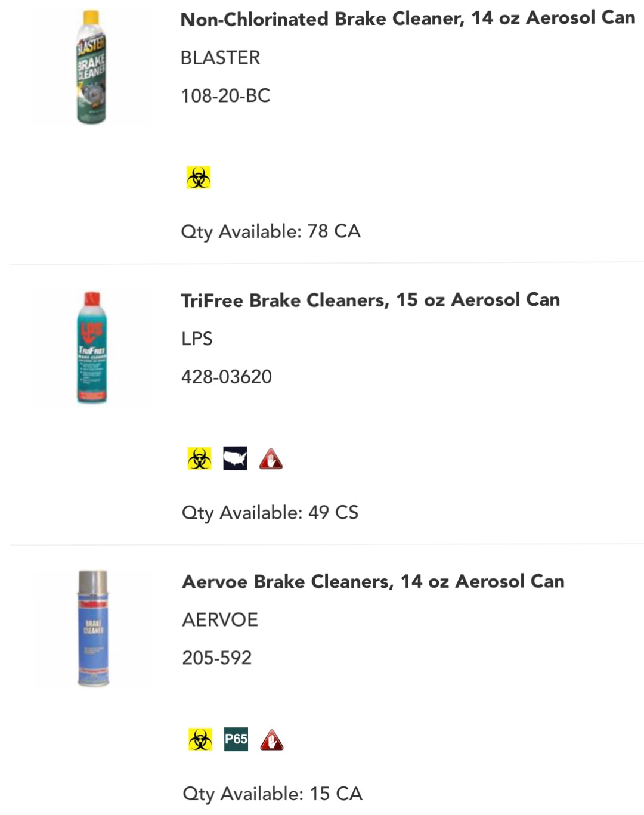Image resolution: width=644 pixels, height=815 pixels.
Task: Click the biohazard icon under LPS TriFree product
Action: click(x=200, y=458)
